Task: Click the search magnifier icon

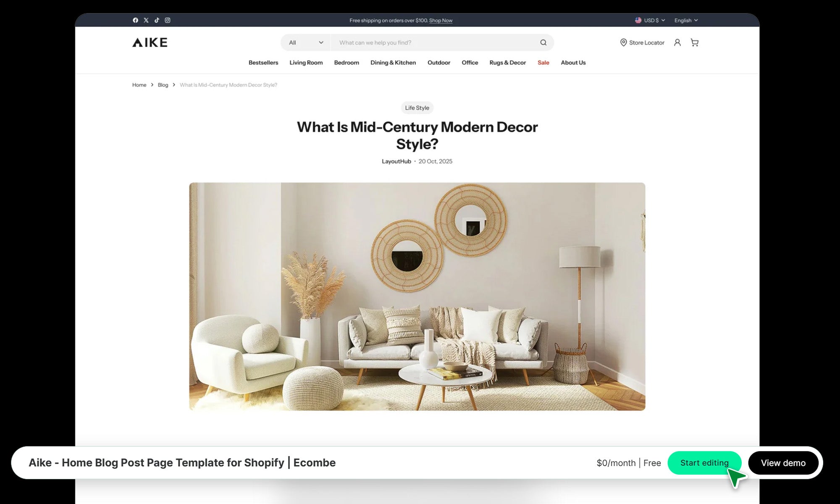Action: (543, 42)
